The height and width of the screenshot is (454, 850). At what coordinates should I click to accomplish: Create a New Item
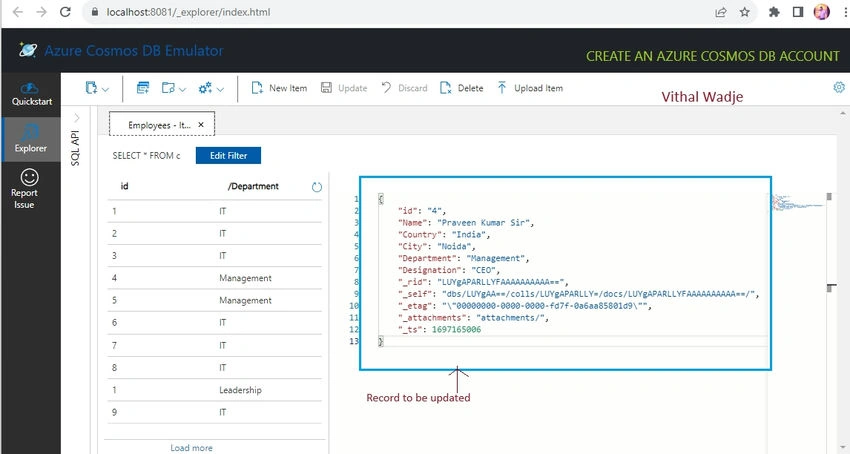pyautogui.click(x=279, y=88)
